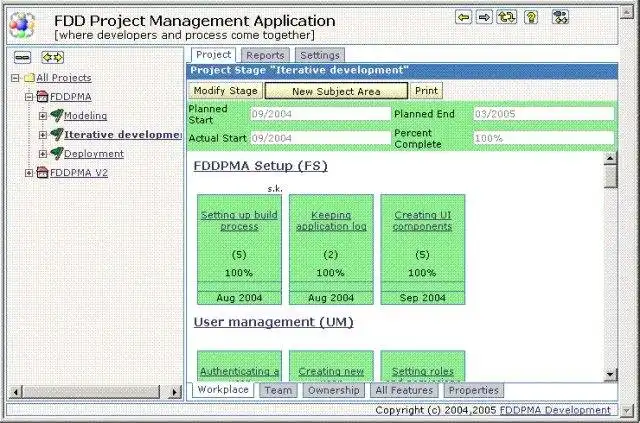Click the New Subject Area button
Viewport: 640px width, 423px height.
click(x=336, y=91)
